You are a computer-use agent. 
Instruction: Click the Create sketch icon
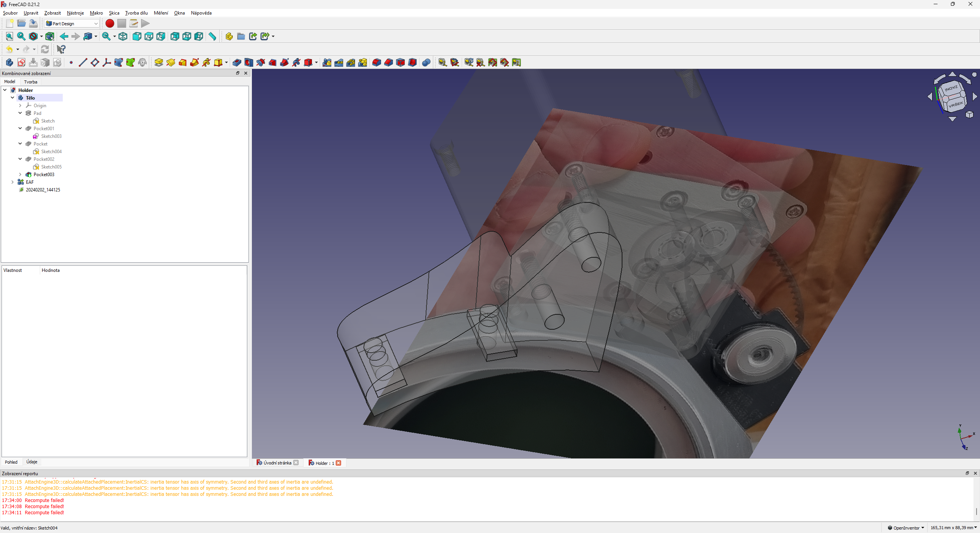(21, 62)
